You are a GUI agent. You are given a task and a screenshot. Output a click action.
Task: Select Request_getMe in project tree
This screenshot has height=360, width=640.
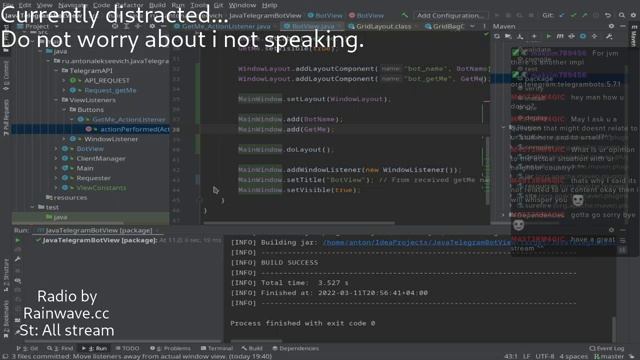tap(110, 90)
